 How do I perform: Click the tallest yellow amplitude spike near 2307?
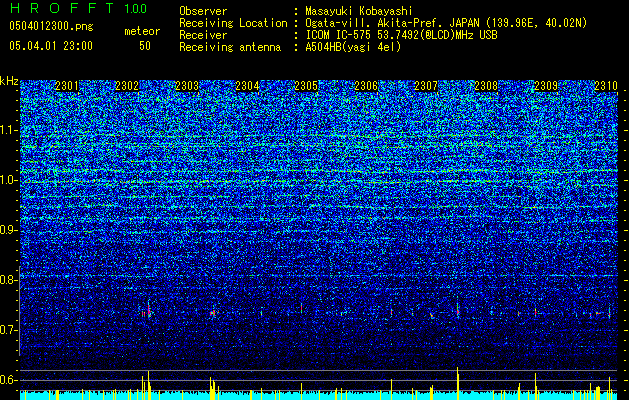[x=458, y=383]
